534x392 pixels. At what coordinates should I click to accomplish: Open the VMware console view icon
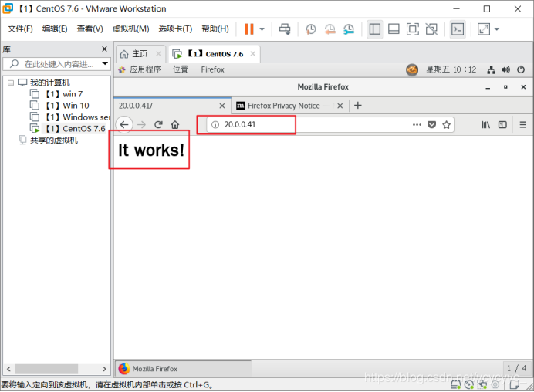pyautogui.click(x=458, y=29)
